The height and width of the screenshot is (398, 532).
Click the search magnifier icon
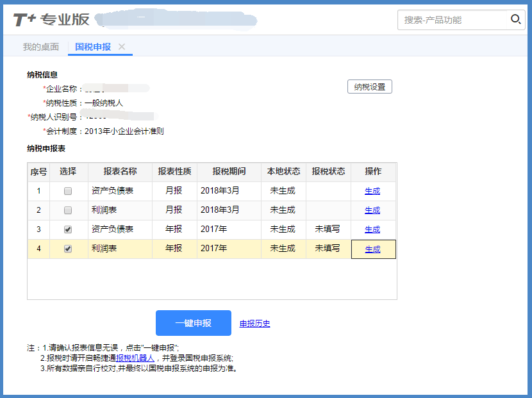515,20
